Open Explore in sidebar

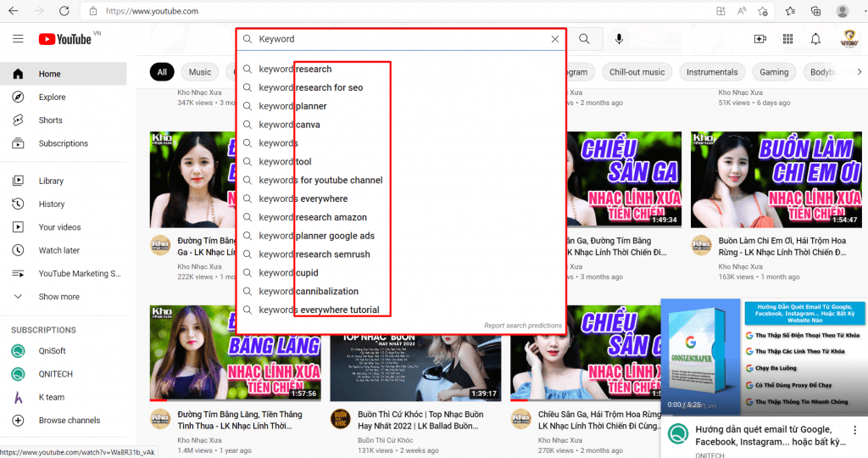pos(63,97)
